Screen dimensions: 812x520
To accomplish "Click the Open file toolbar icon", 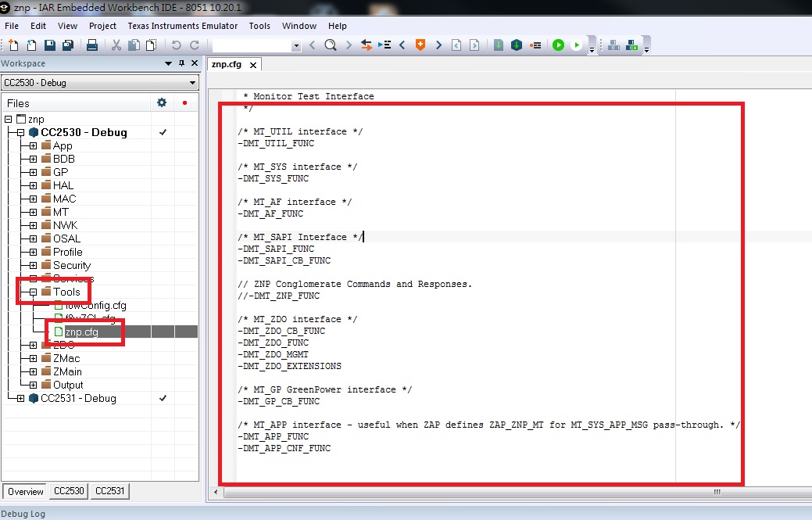I will 31,45.
